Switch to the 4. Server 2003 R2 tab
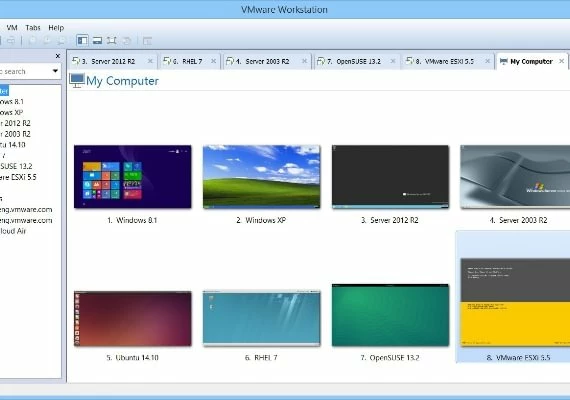 pyautogui.click(x=267, y=61)
